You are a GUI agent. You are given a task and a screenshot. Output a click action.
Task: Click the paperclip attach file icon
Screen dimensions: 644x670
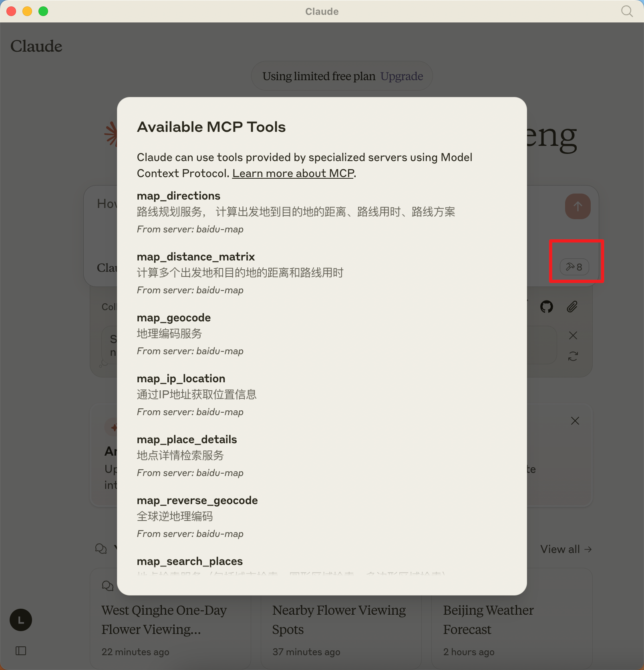click(x=572, y=307)
